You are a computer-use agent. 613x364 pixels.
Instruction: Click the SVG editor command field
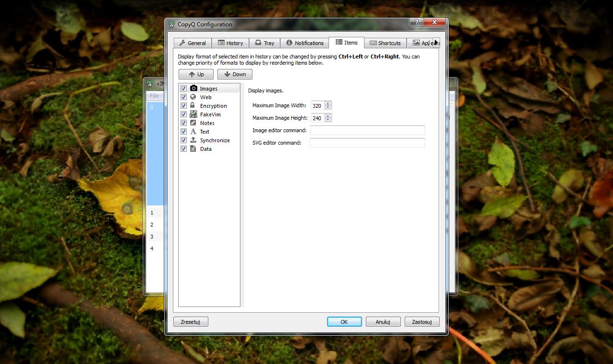[367, 143]
